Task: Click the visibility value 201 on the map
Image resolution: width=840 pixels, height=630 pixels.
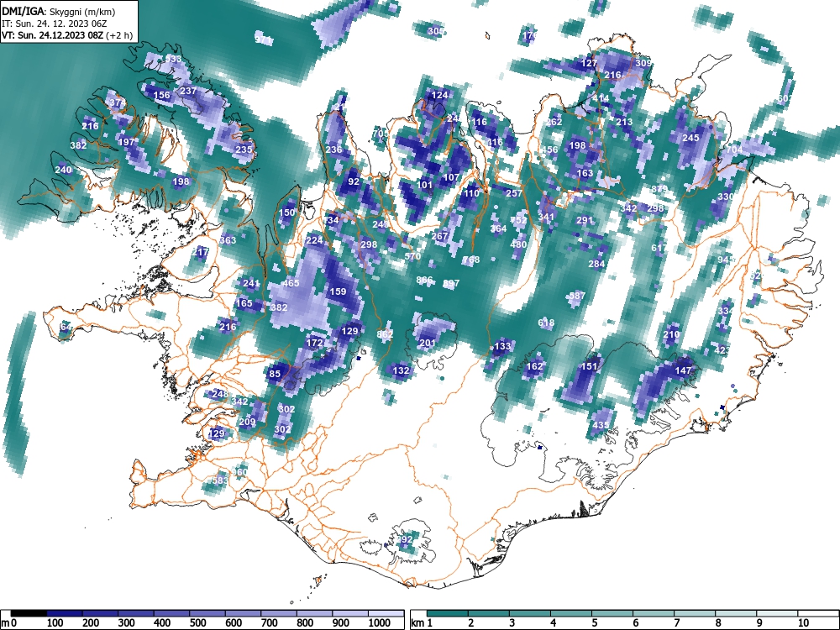Action: [x=428, y=343]
